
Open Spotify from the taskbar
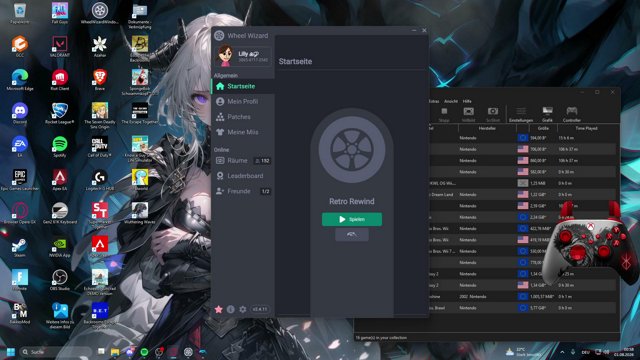pos(144,352)
